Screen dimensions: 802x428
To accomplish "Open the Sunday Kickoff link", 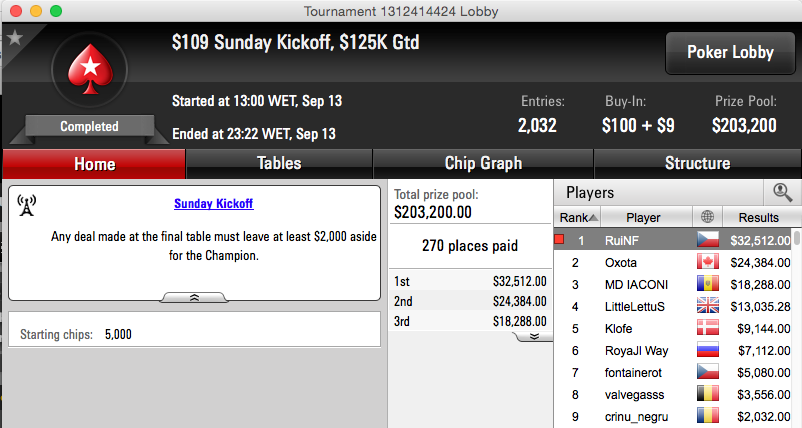I will click(x=213, y=204).
